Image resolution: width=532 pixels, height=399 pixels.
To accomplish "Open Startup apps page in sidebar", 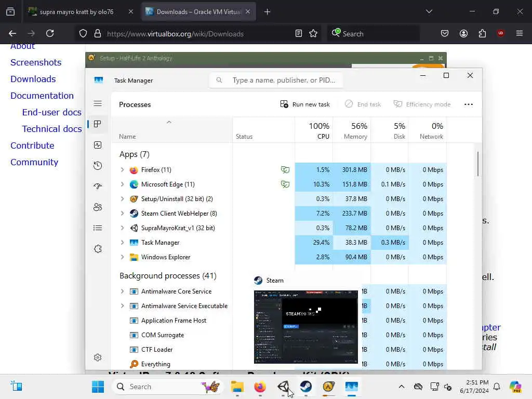I will click(x=98, y=187).
